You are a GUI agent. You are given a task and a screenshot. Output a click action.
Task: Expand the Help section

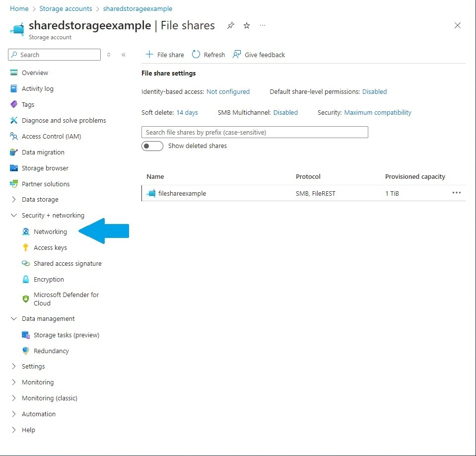pos(14,430)
